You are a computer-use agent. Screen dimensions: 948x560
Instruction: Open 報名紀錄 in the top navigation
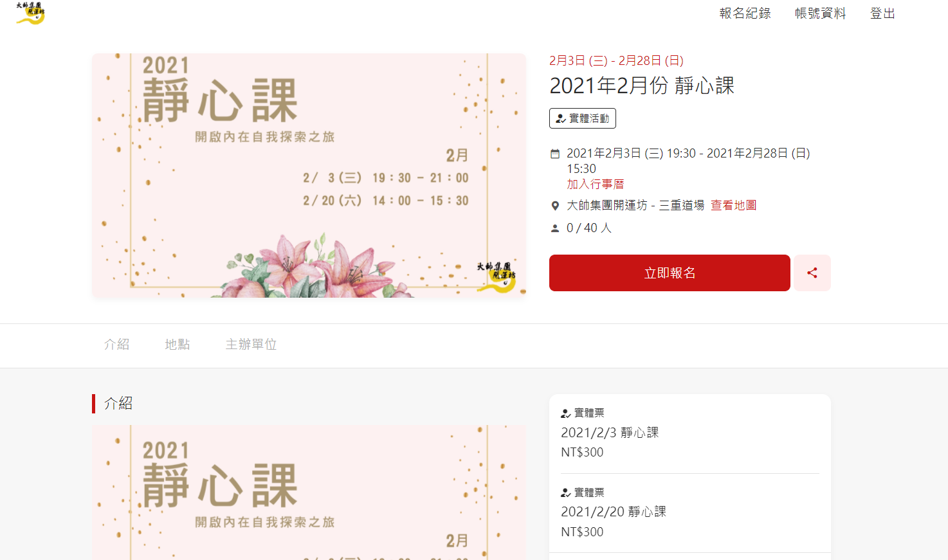745,14
